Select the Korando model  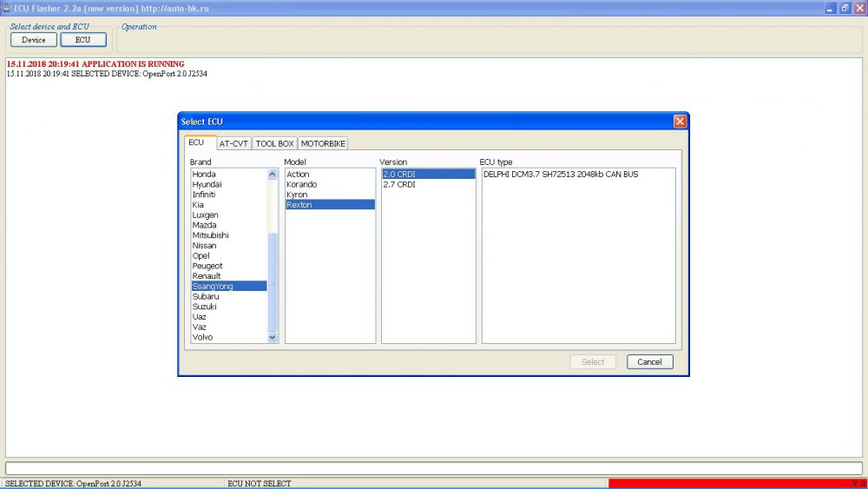click(x=302, y=185)
